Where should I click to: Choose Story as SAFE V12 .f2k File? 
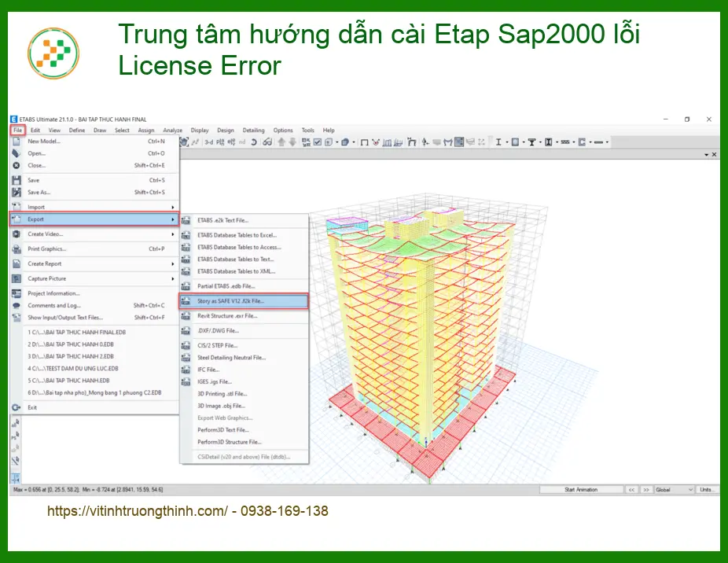(x=244, y=301)
